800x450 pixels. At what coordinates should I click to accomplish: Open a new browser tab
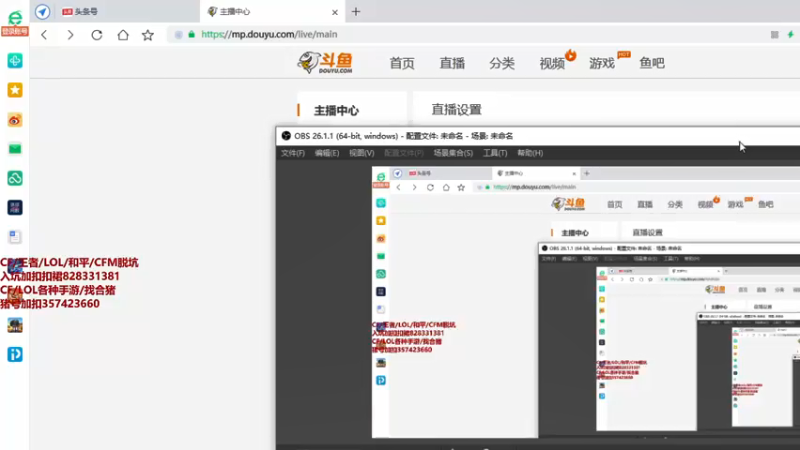point(356,11)
